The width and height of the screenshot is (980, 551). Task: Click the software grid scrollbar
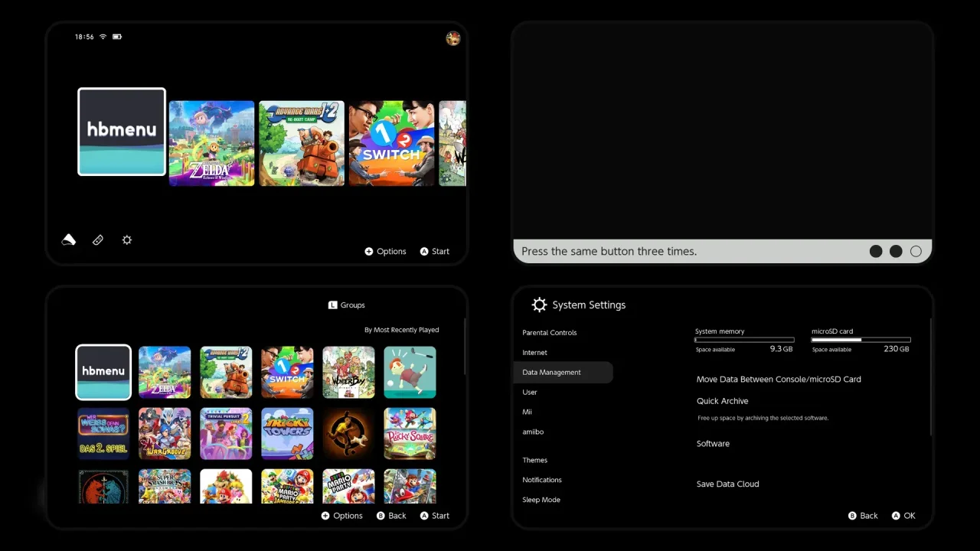tap(464, 347)
